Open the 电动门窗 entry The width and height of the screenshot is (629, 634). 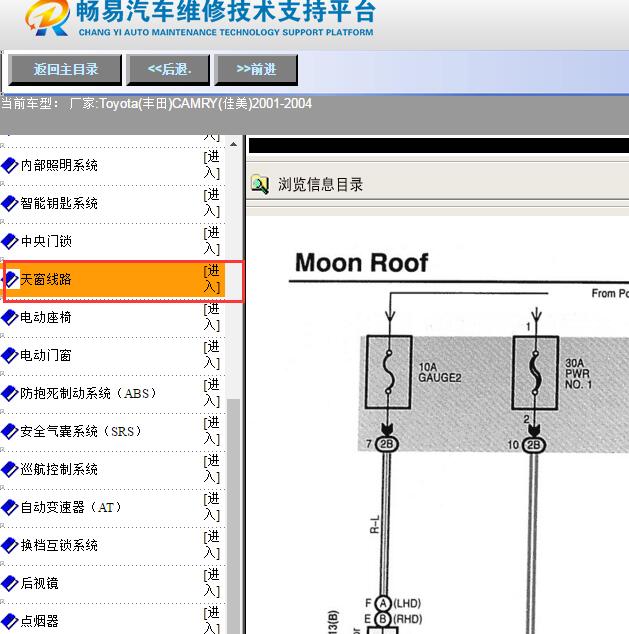[46, 355]
